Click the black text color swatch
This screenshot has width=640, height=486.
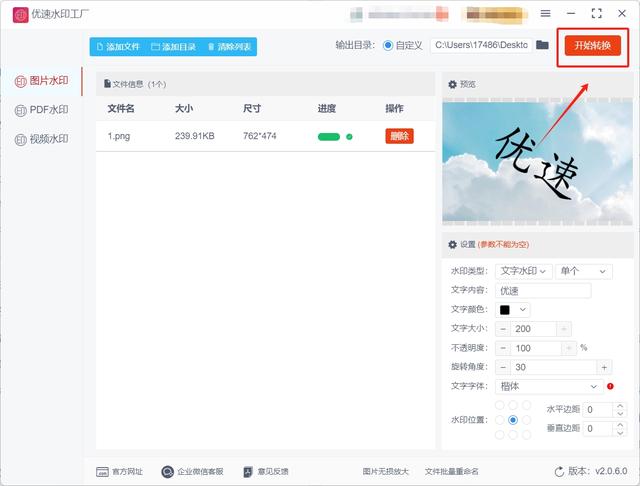(505, 310)
